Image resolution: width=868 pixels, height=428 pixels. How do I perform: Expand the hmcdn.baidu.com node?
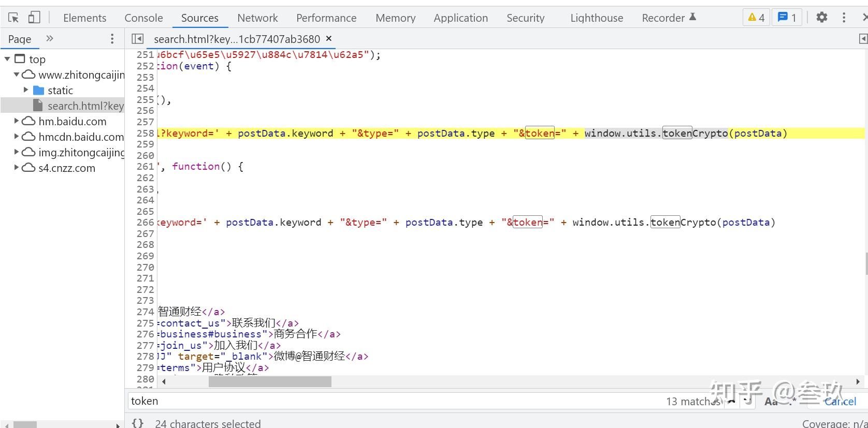[x=17, y=137]
